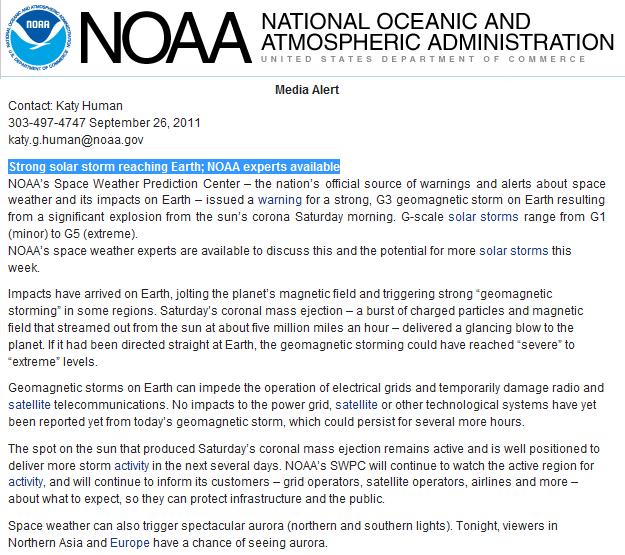Open 'activity' link after 'more storm'

pyautogui.click(x=132, y=466)
